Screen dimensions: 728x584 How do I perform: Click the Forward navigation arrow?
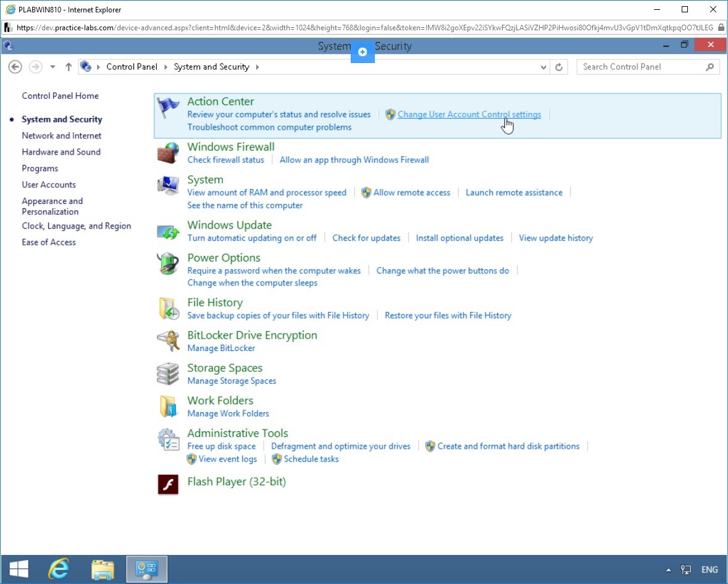coord(35,67)
